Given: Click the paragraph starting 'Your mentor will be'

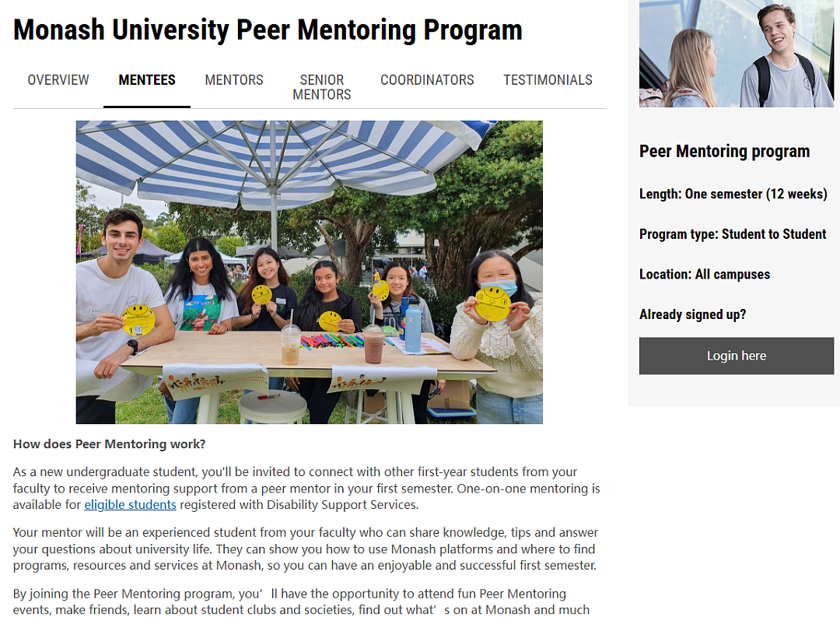Looking at the screenshot, I should coord(306,549).
